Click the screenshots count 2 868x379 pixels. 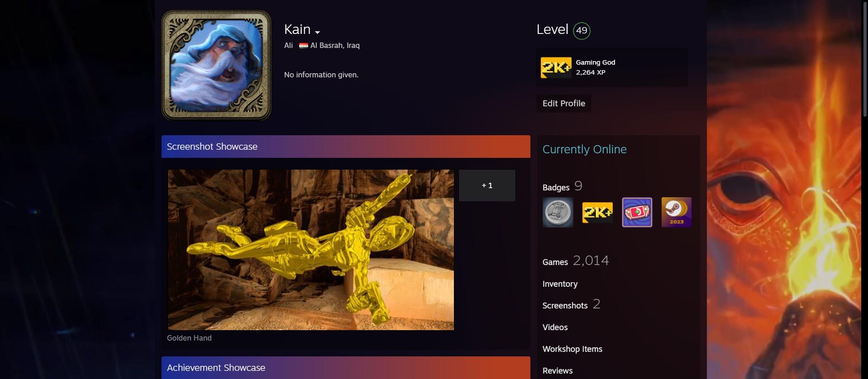tap(596, 304)
